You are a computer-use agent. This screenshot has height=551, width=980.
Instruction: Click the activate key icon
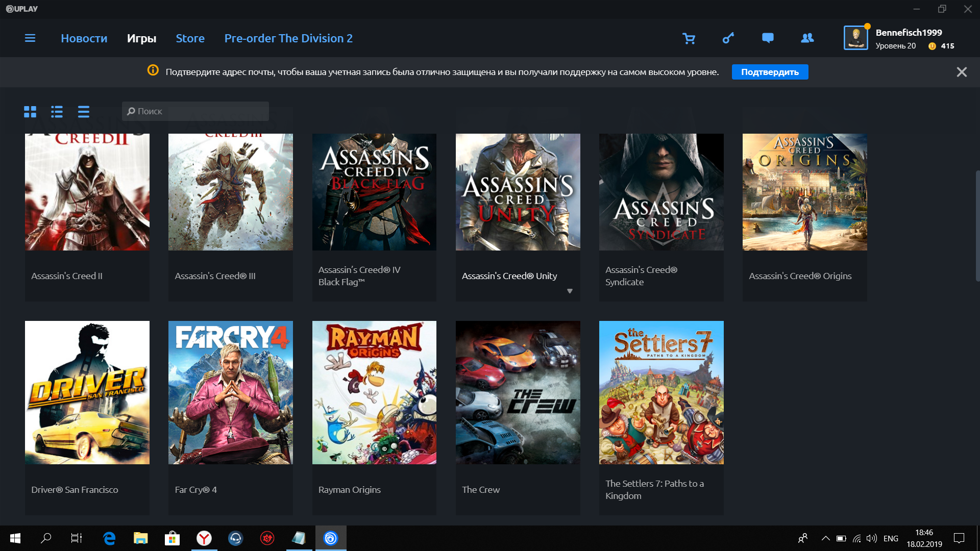728,38
